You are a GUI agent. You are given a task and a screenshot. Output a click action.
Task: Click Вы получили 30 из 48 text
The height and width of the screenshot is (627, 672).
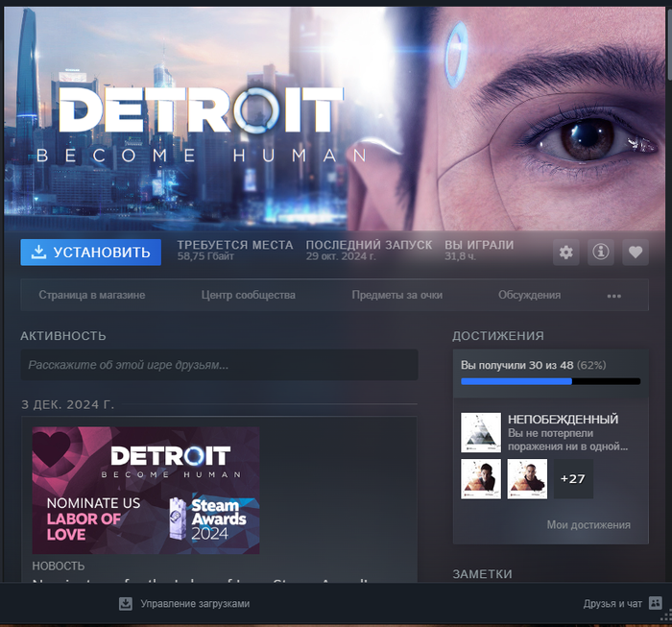[516, 365]
